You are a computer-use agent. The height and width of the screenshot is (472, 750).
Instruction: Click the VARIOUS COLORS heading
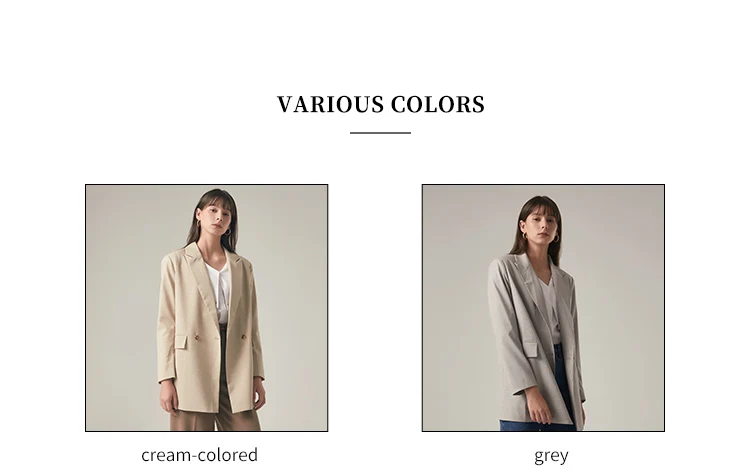click(381, 104)
